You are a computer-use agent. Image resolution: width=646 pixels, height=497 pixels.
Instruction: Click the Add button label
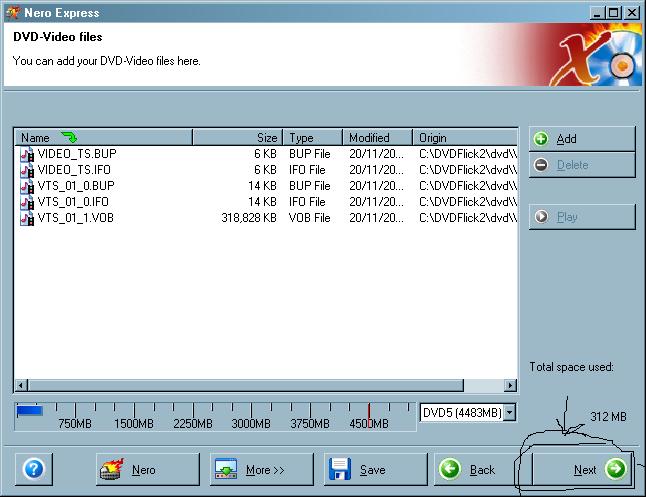(566, 139)
